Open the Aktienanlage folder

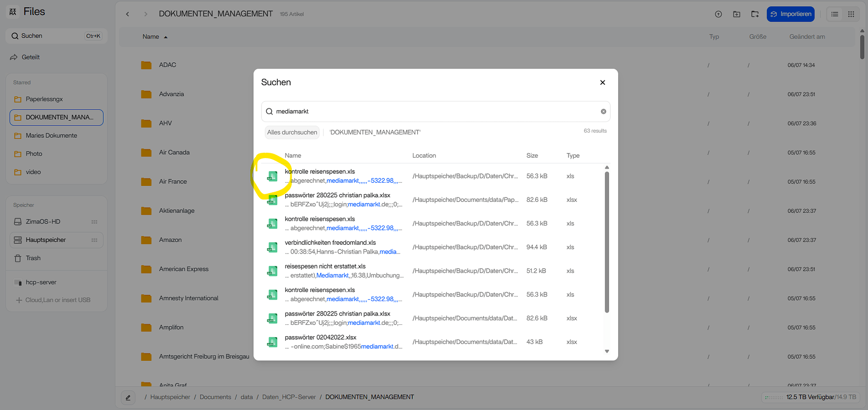[x=177, y=211]
